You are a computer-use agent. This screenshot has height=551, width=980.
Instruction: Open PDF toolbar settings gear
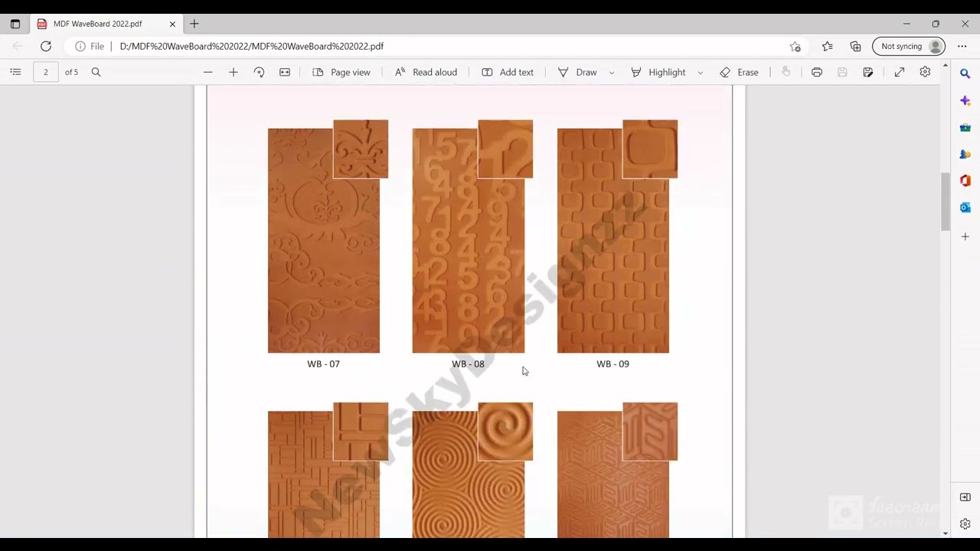[x=925, y=72]
